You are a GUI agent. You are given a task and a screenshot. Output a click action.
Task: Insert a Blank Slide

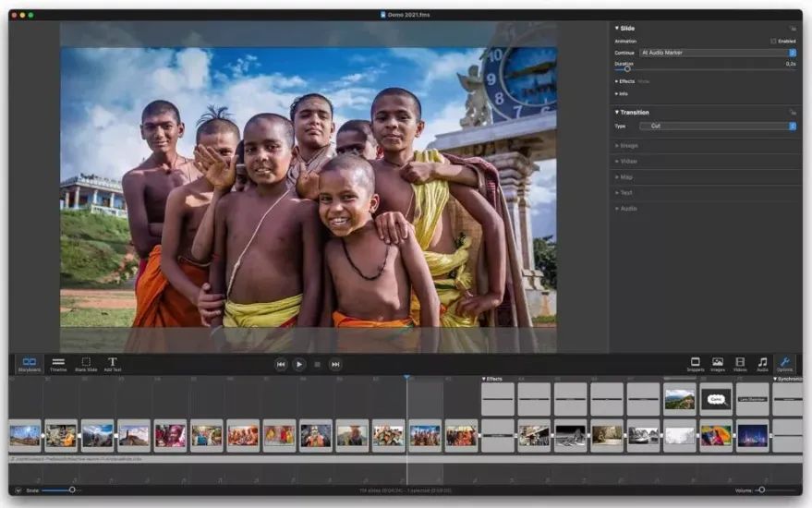click(86, 364)
